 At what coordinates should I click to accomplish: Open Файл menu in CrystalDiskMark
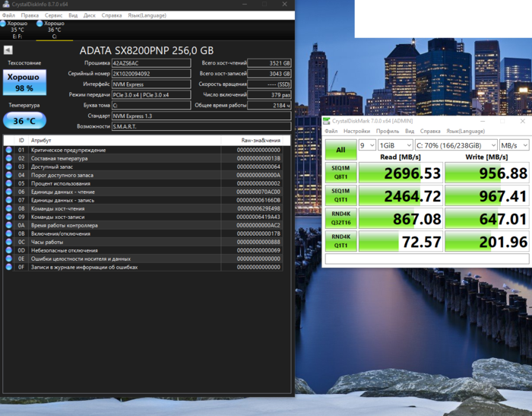pyautogui.click(x=331, y=131)
